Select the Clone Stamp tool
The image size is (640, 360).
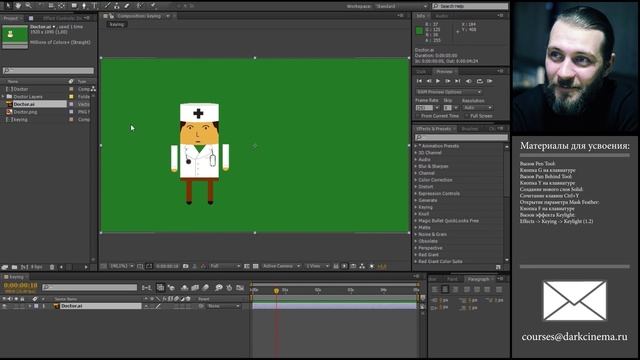click(x=117, y=6)
